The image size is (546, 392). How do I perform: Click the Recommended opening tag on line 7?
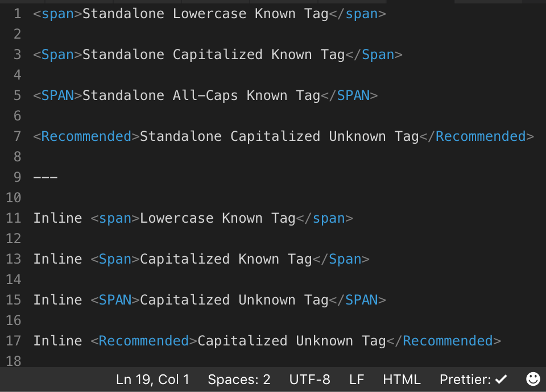85,136
